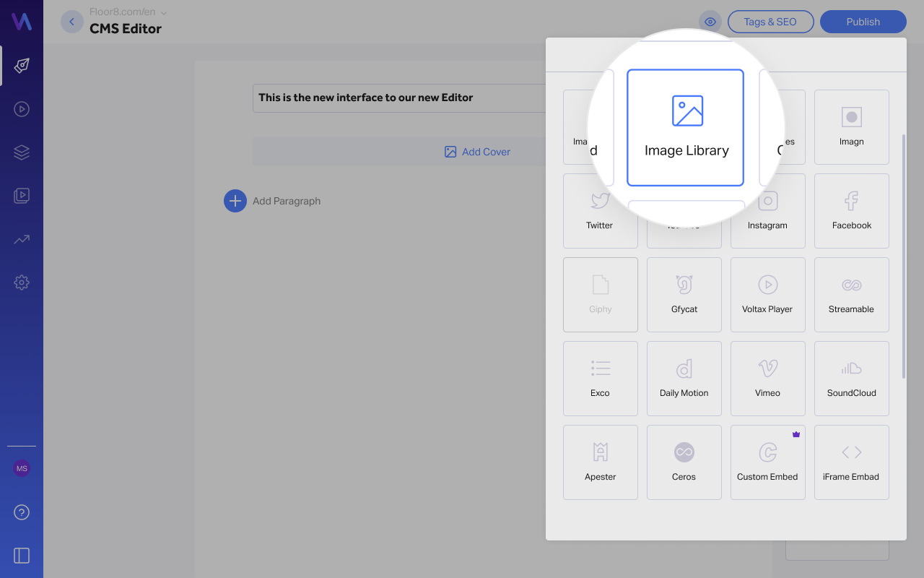Select the Exco embed block
Image resolution: width=924 pixels, height=578 pixels.
click(x=601, y=379)
